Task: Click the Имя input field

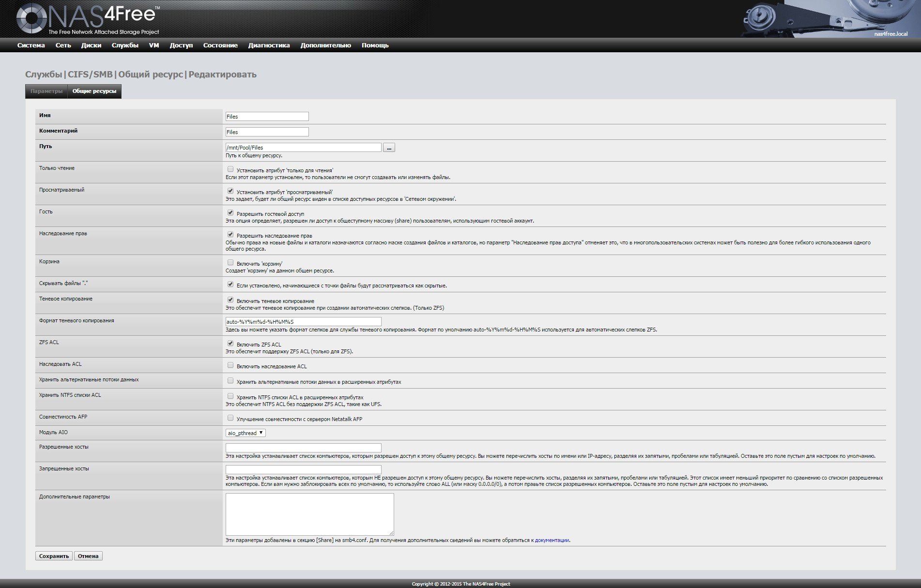Action: [267, 117]
